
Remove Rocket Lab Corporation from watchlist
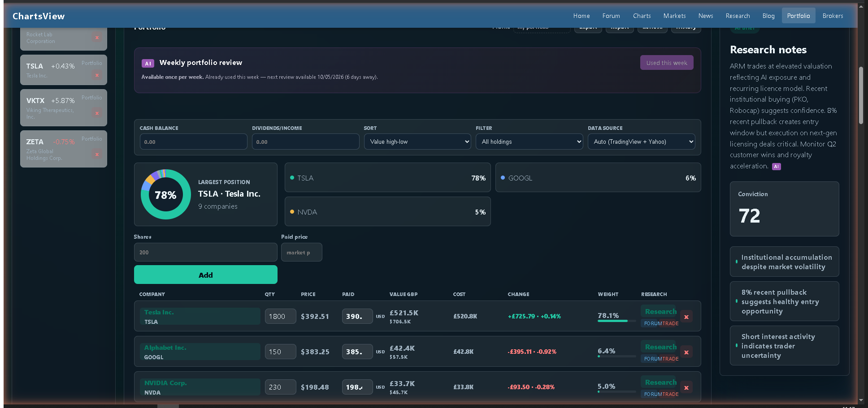[97, 38]
